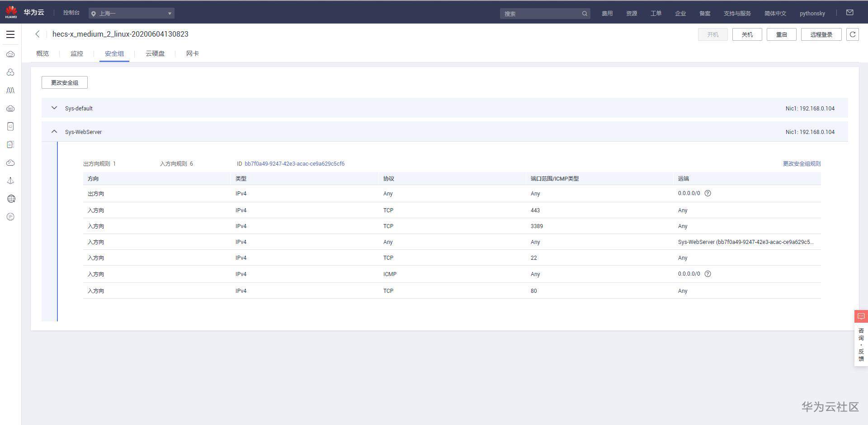Go back using the left arrow
This screenshot has height=425, width=868.
click(x=38, y=34)
